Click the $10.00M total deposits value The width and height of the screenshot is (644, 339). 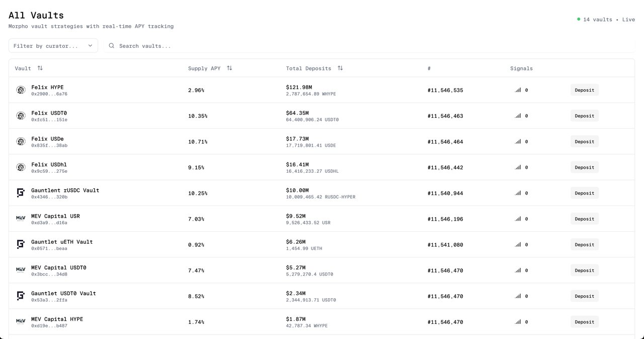click(297, 190)
